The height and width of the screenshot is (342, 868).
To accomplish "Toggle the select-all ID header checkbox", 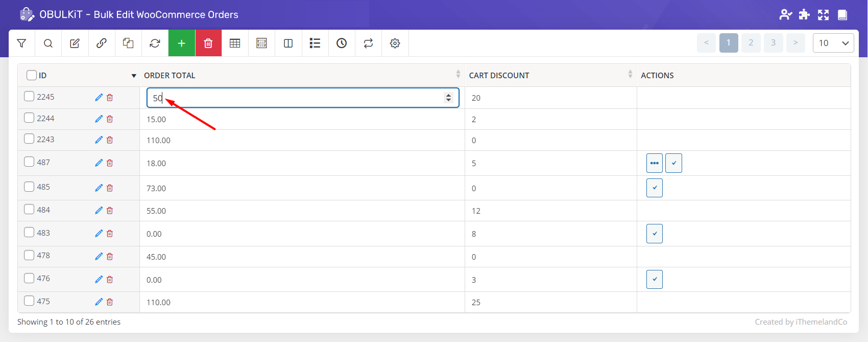I will tap(32, 75).
